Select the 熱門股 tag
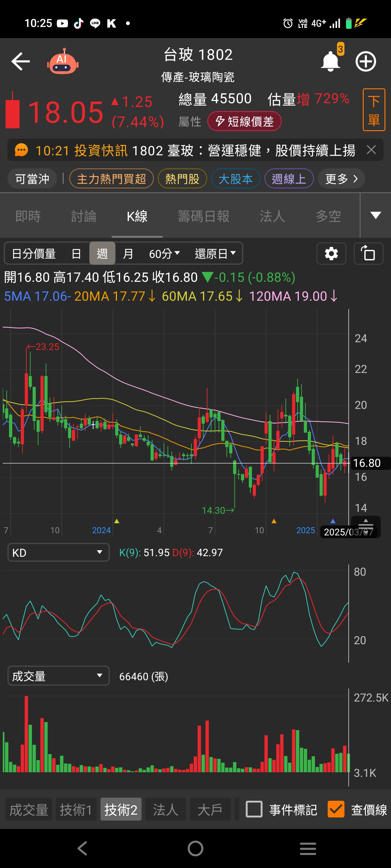The height and width of the screenshot is (868, 391). [x=182, y=179]
